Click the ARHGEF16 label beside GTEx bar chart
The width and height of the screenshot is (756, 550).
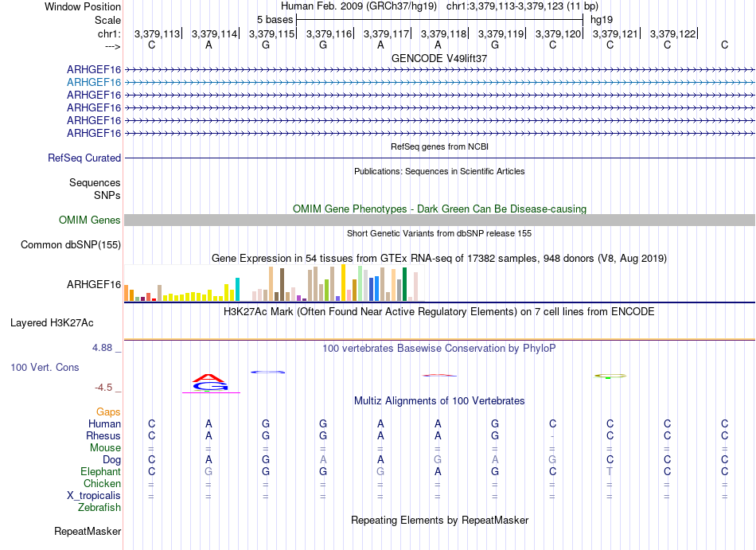coord(94,284)
